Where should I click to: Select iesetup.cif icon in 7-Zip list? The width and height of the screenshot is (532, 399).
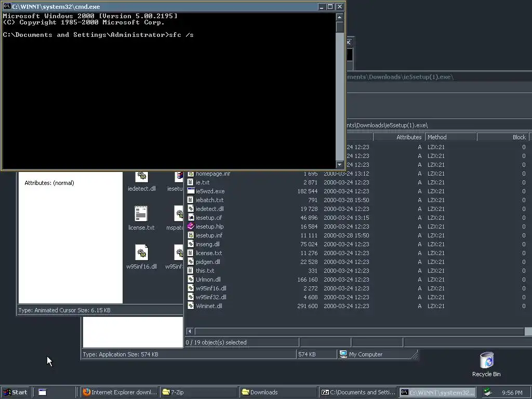pos(191,218)
